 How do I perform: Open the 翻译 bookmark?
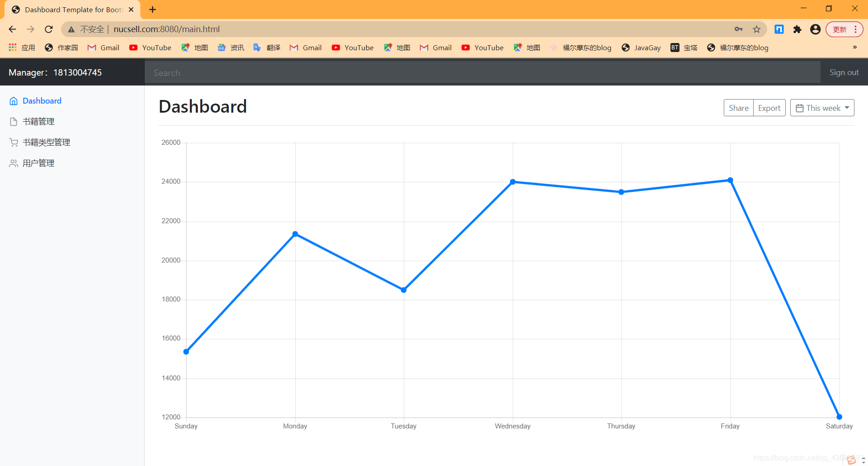[x=267, y=48]
